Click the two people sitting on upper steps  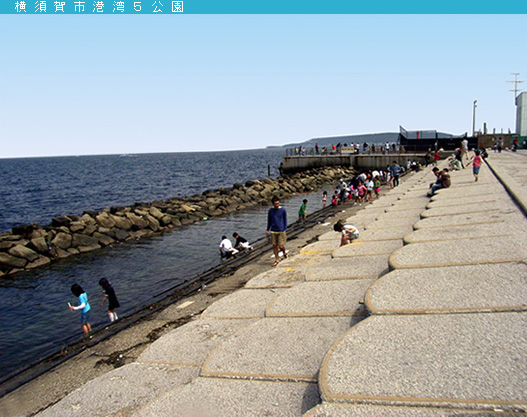[x=440, y=181]
